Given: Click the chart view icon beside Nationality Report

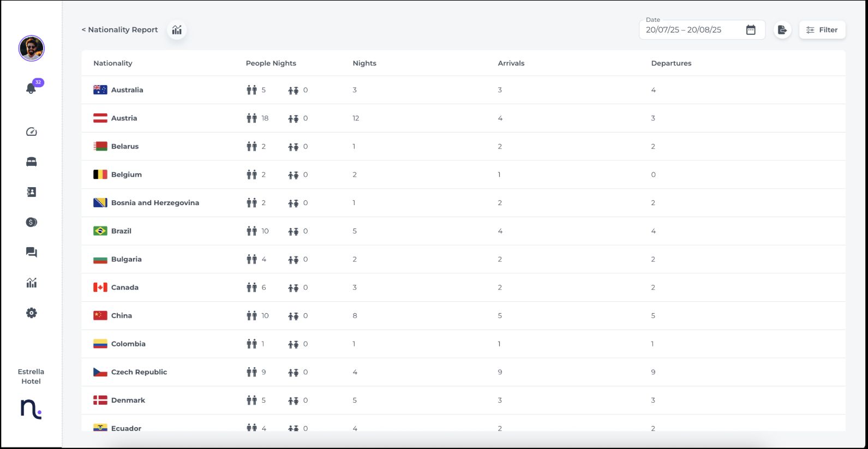Looking at the screenshot, I should (177, 30).
